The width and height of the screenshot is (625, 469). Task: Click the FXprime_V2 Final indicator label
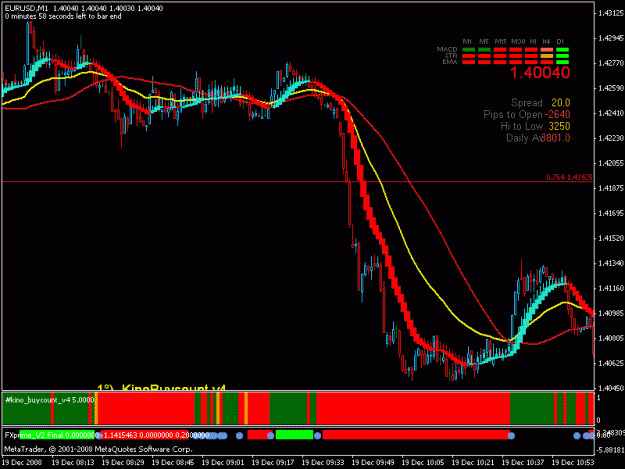tap(35, 435)
